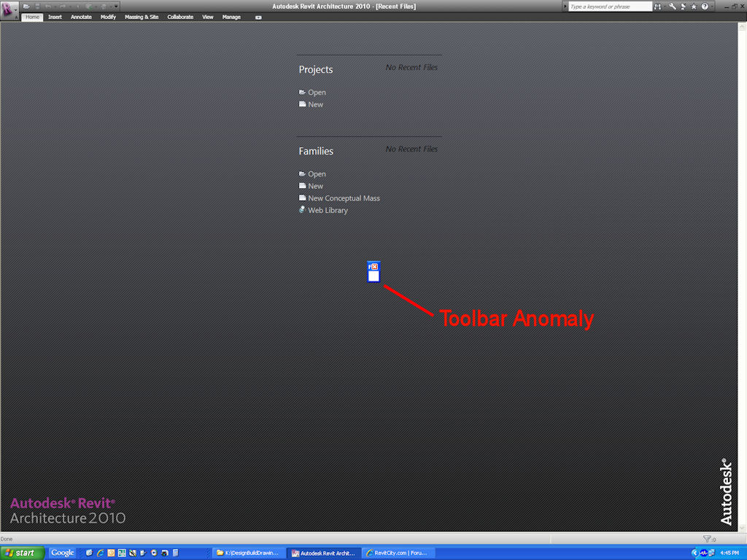
Task: Open the Communication Center satellite icon
Action: (683, 7)
